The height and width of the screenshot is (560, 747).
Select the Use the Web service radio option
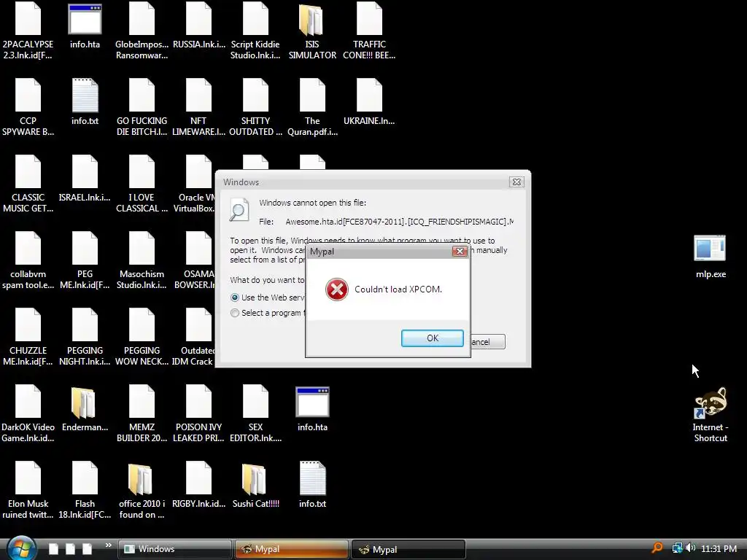pyautogui.click(x=234, y=297)
